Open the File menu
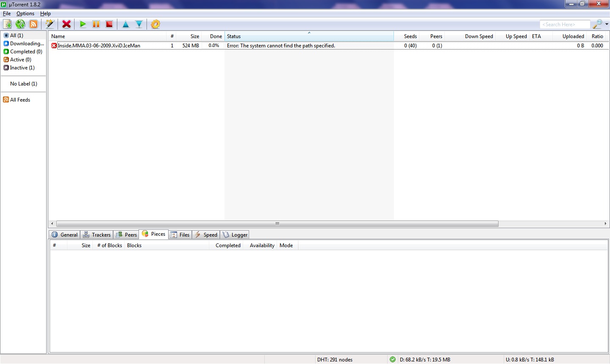Screen dimensions: 610x364 coord(7,14)
